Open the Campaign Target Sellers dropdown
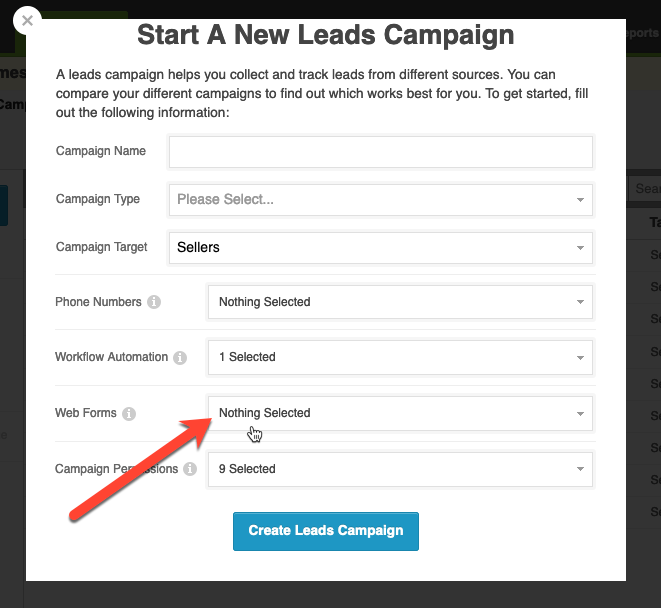Viewport: 661px width, 608px height. point(381,248)
